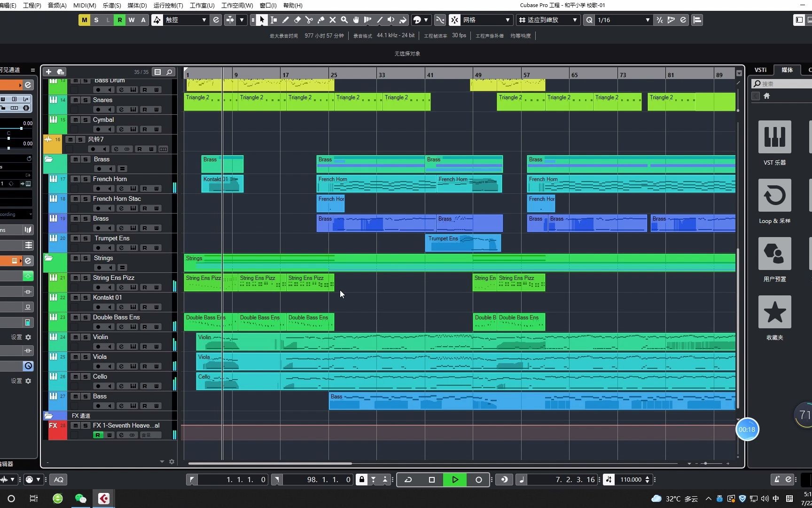Toggle the metronome click button
This screenshot has width=812, height=508.
coord(777,479)
